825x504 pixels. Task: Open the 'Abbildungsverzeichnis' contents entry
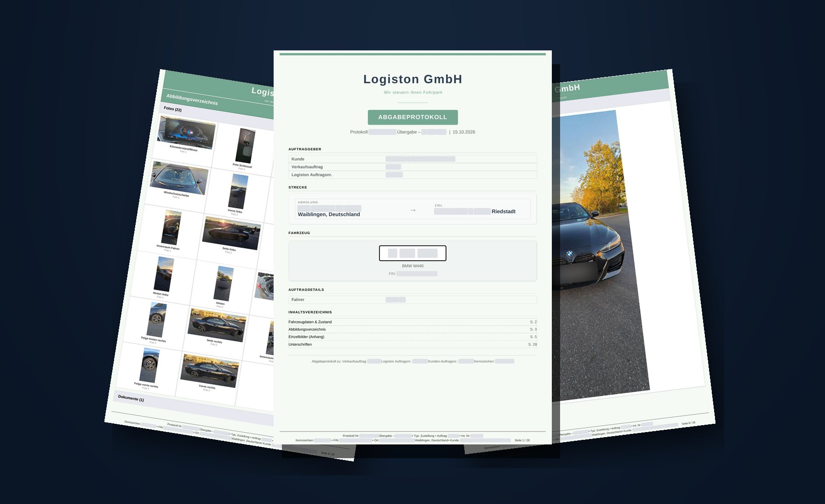[x=412, y=329]
